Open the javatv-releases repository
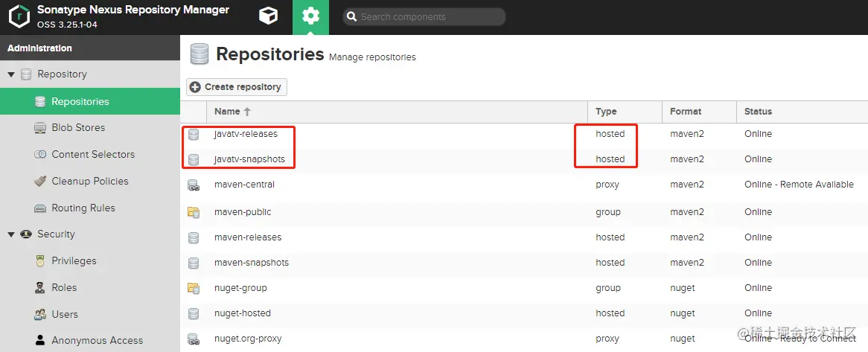The image size is (868, 352). 246,134
